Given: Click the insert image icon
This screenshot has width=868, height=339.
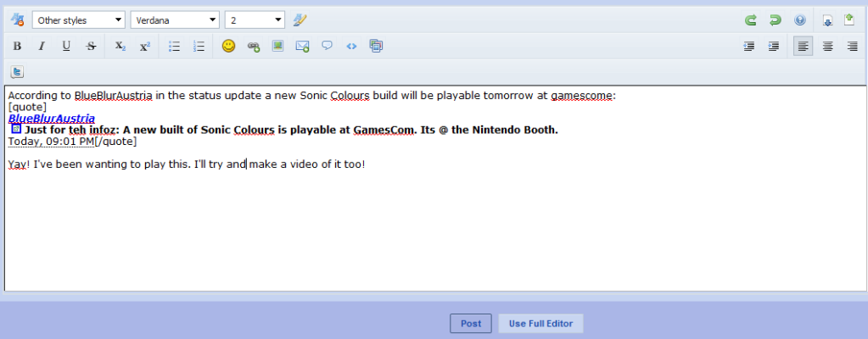Looking at the screenshot, I should pos(277,46).
